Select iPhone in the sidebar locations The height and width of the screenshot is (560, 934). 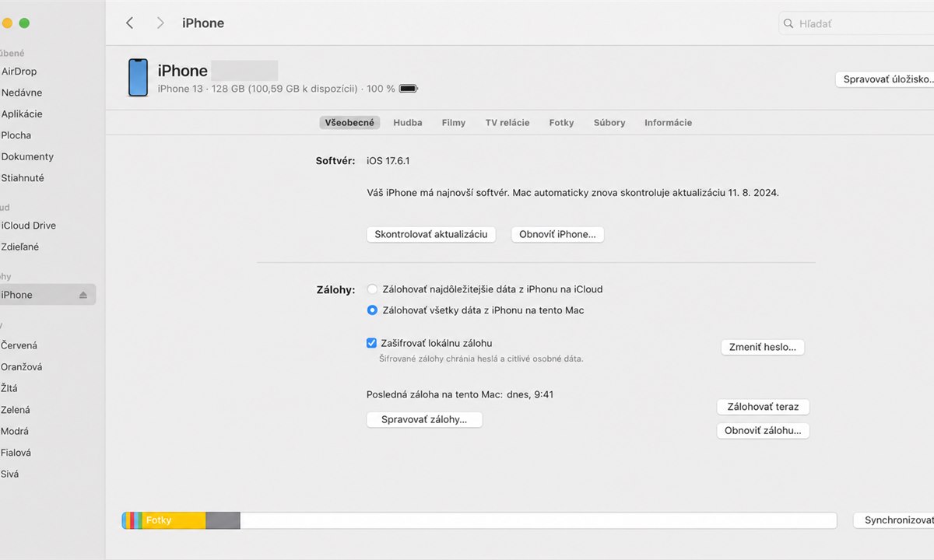click(47, 295)
